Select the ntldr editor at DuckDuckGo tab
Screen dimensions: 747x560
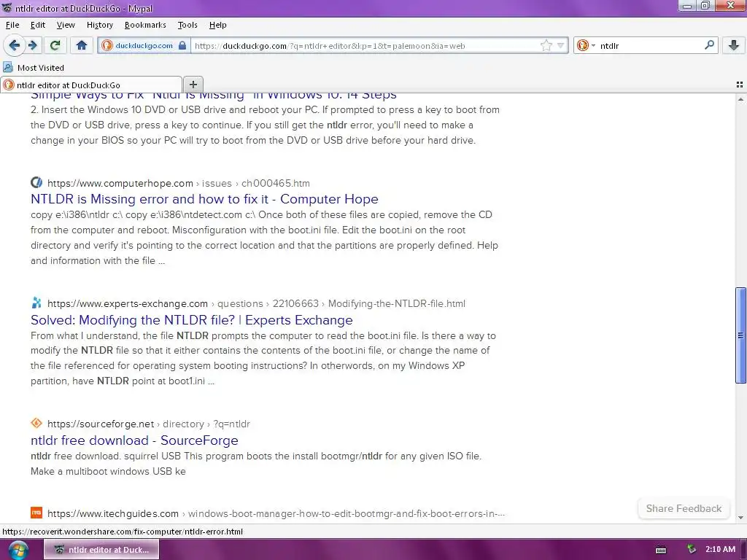[x=90, y=85]
